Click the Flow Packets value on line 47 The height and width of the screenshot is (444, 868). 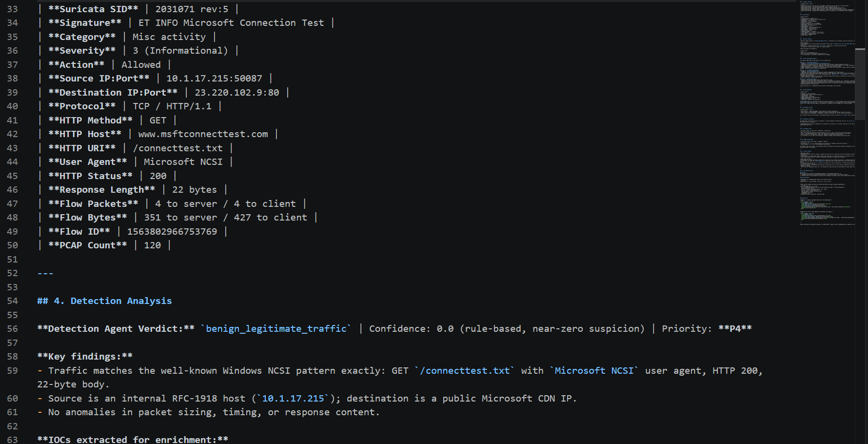coord(225,204)
